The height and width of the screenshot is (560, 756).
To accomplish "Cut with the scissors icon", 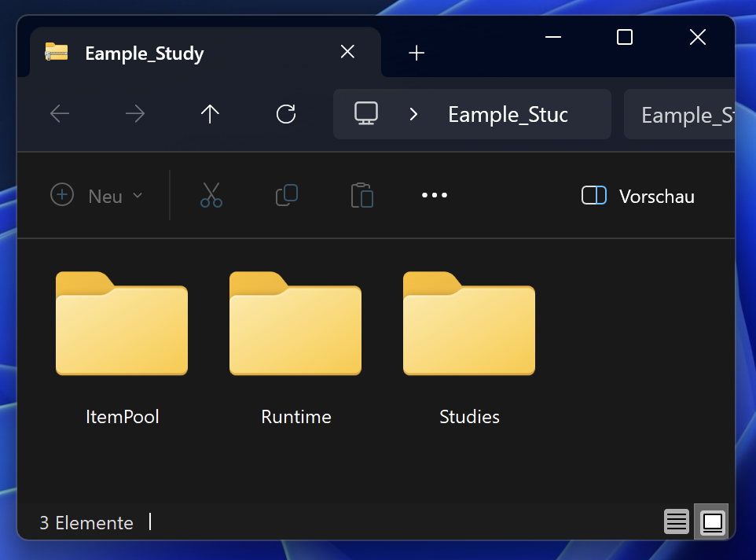I will pos(211,195).
